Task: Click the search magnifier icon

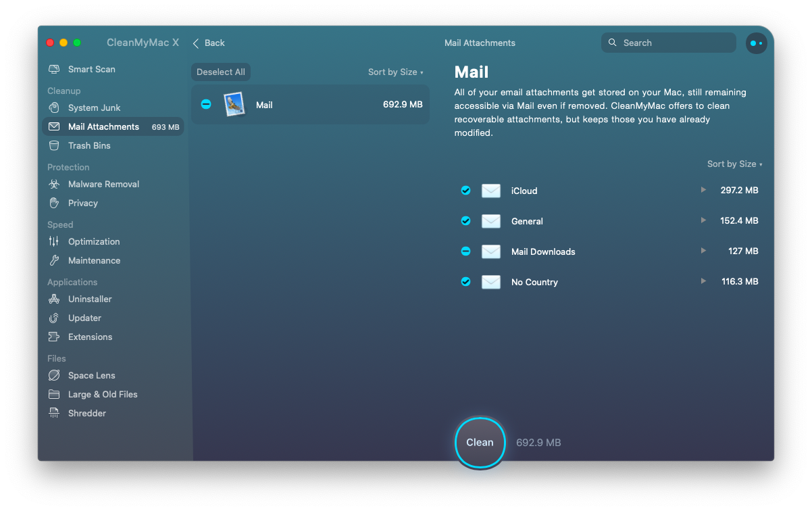Action: [x=613, y=43]
